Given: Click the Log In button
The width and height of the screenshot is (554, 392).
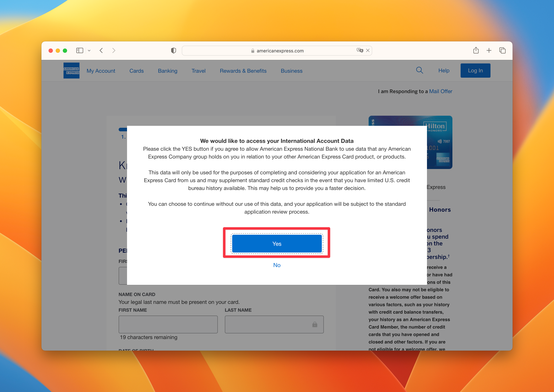Looking at the screenshot, I should [x=475, y=71].
